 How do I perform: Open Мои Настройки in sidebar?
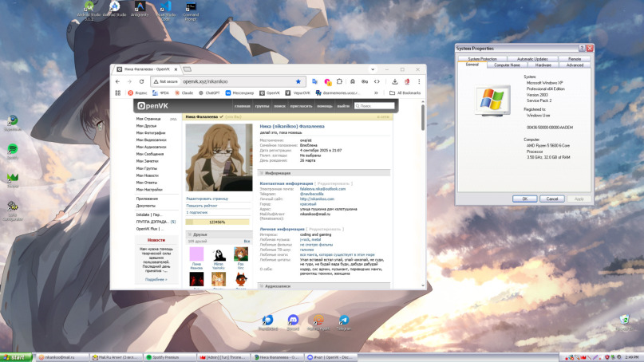[x=149, y=190]
